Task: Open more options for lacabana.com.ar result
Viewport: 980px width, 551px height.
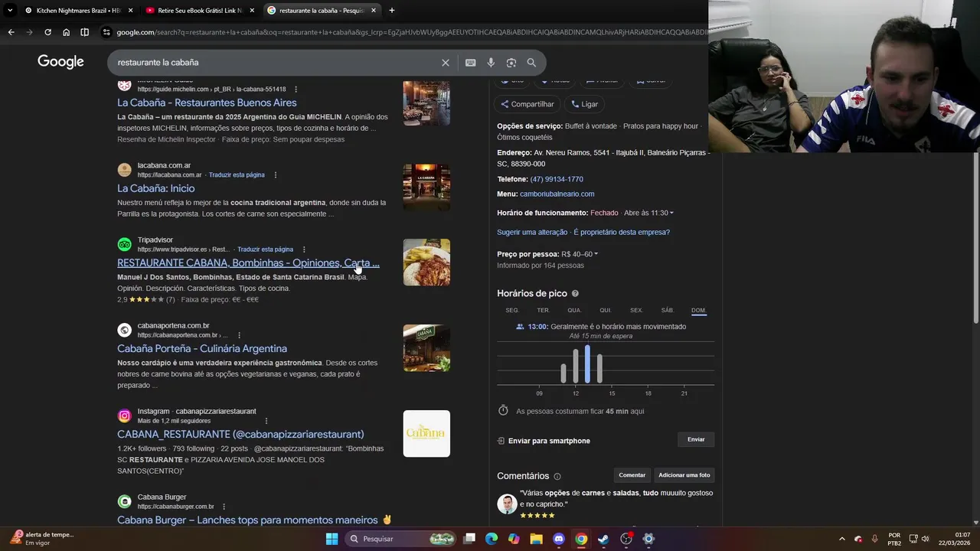Action: (276, 175)
